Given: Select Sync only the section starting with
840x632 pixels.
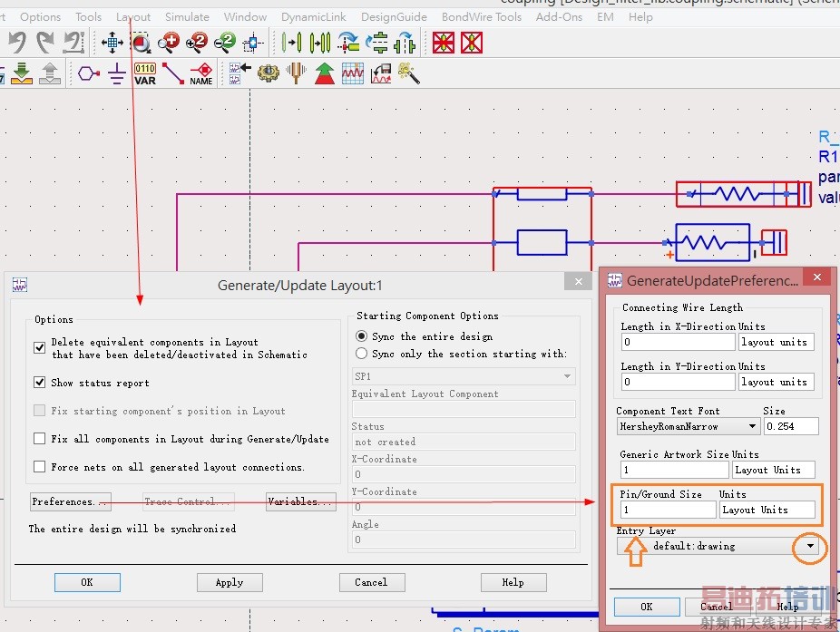Looking at the screenshot, I should click(x=362, y=353).
